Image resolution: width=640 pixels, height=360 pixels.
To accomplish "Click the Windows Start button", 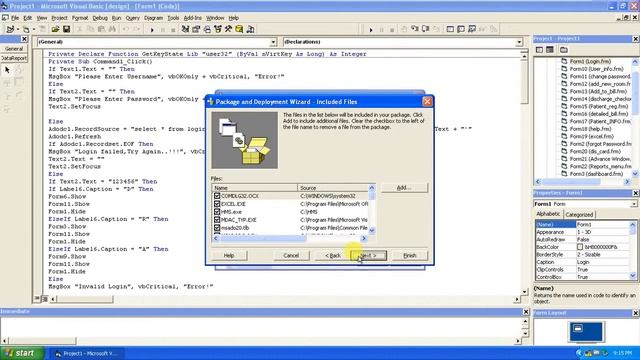I will pyautogui.click(x=22, y=353).
